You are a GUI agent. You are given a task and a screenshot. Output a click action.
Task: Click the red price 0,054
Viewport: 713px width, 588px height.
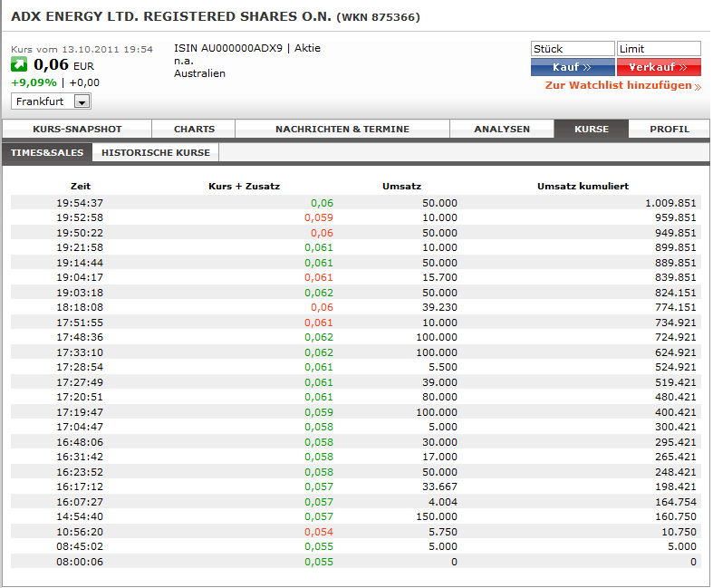click(x=319, y=532)
